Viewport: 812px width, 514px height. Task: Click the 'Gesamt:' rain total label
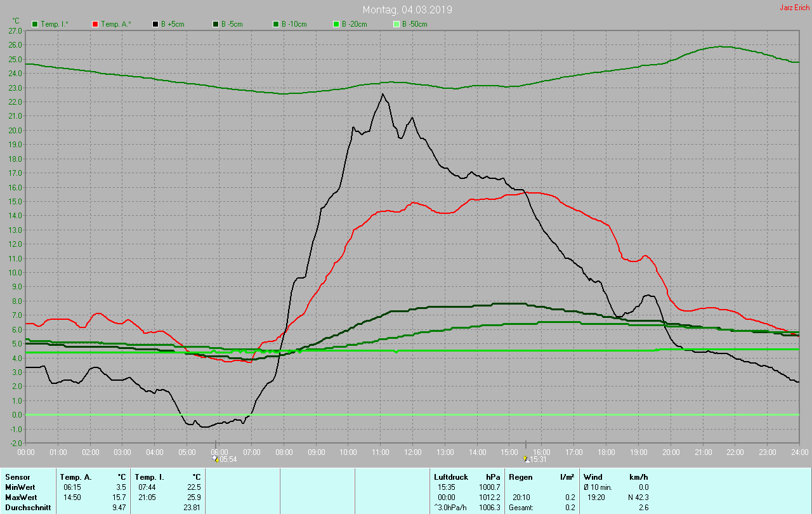[521, 508]
